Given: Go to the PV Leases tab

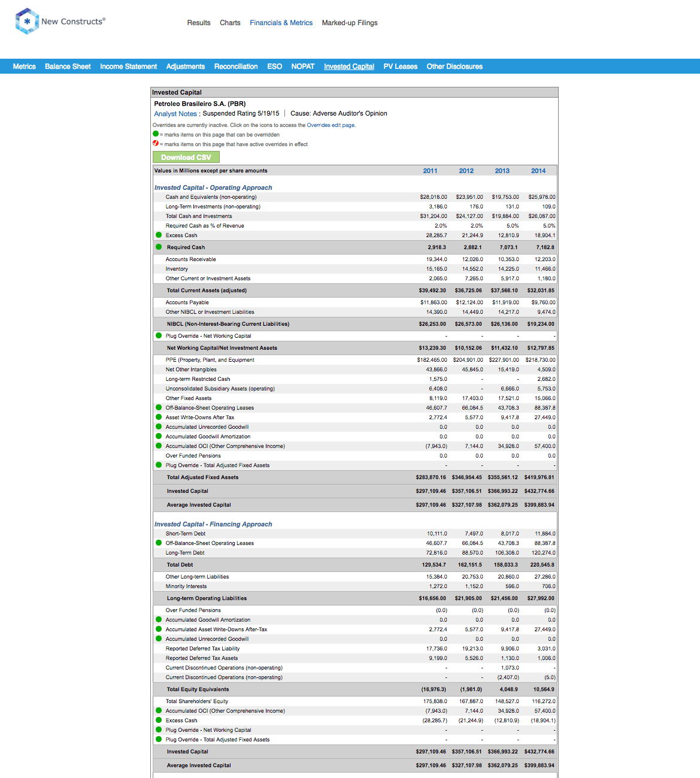Looking at the screenshot, I should tap(400, 66).
